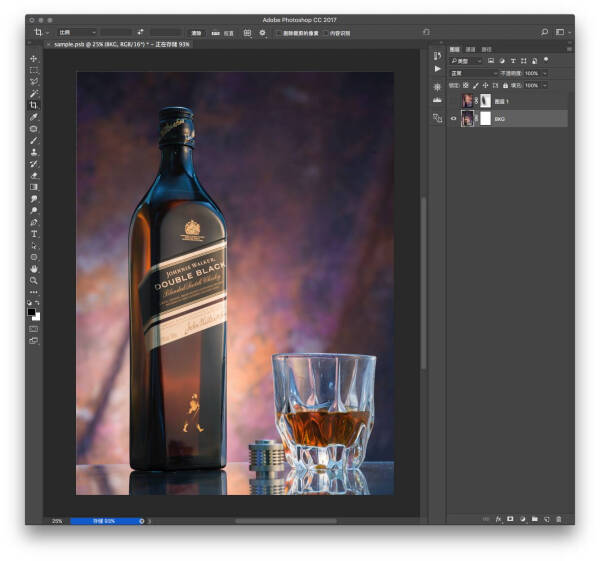Image resolution: width=600 pixels, height=561 pixels.
Task: Select the Magic Wand tool
Action: [x=34, y=94]
